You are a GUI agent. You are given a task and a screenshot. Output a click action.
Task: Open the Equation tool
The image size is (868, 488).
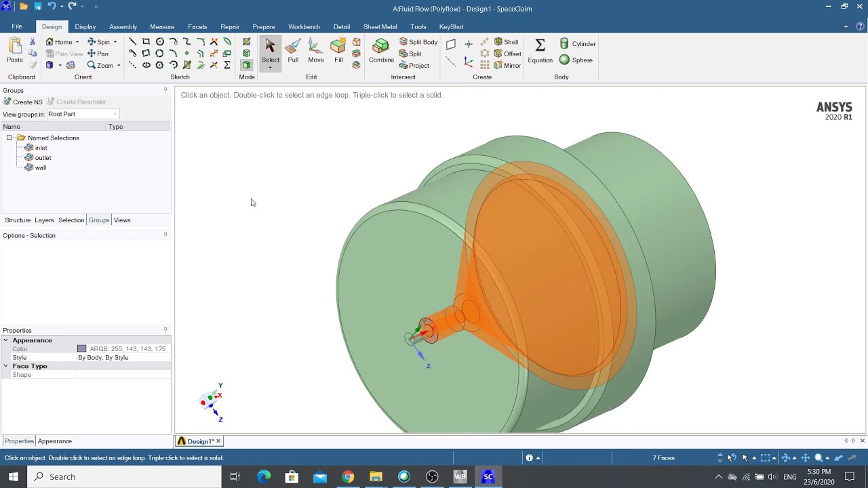pyautogui.click(x=540, y=51)
